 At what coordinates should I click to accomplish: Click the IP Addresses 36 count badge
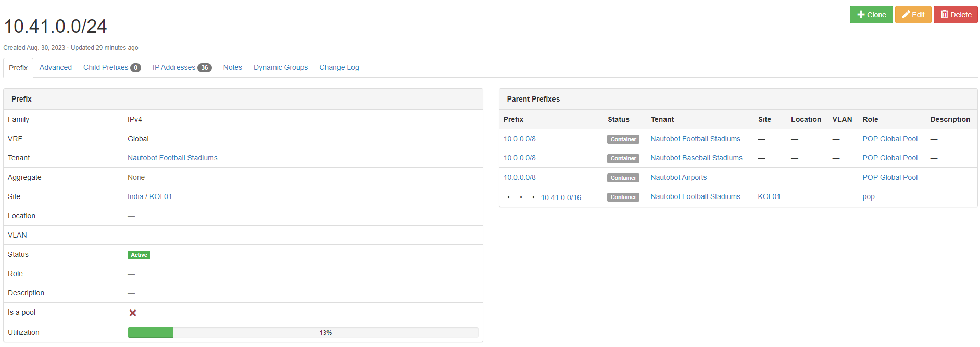[x=204, y=68]
